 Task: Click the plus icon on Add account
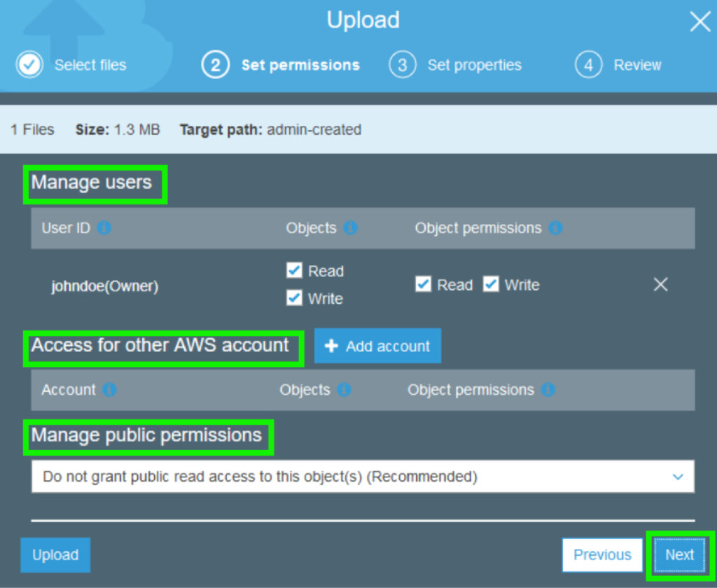tap(332, 345)
